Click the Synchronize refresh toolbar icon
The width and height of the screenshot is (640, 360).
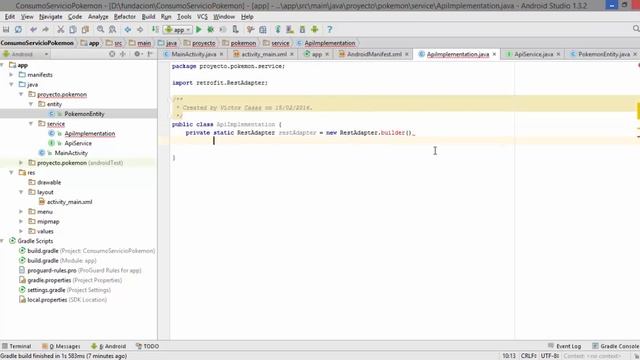click(x=18, y=29)
